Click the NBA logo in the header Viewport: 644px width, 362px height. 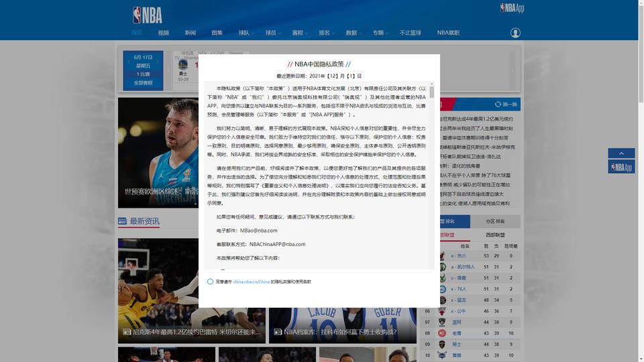(x=148, y=15)
